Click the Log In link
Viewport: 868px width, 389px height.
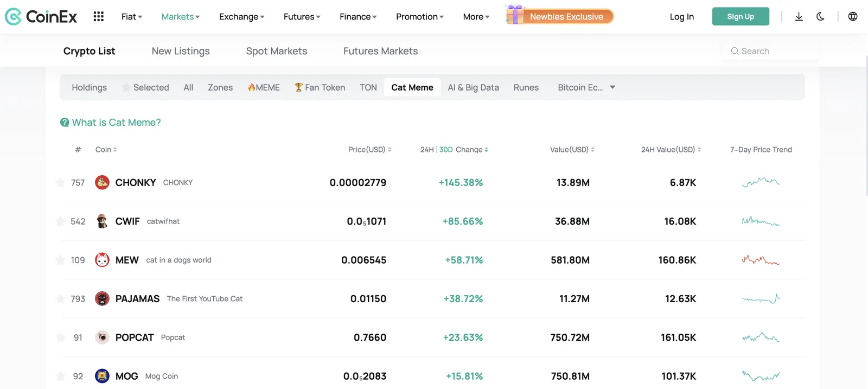click(682, 17)
